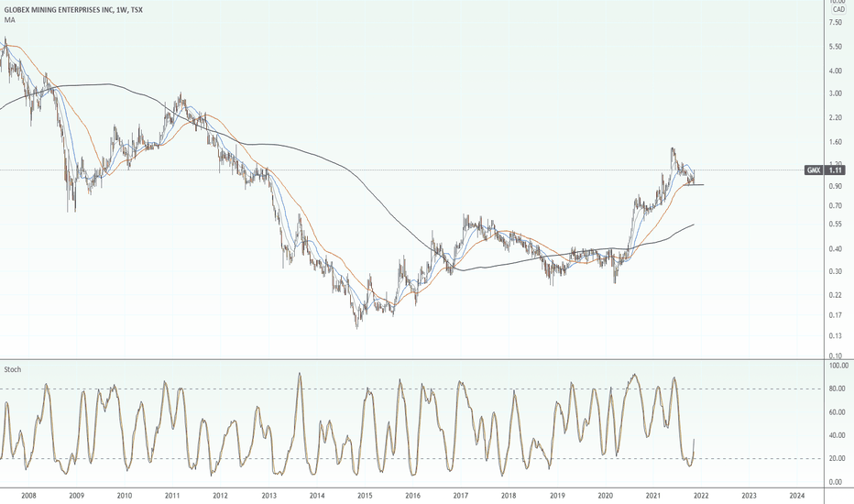Click the 2016 label on the time axis

[413, 496]
